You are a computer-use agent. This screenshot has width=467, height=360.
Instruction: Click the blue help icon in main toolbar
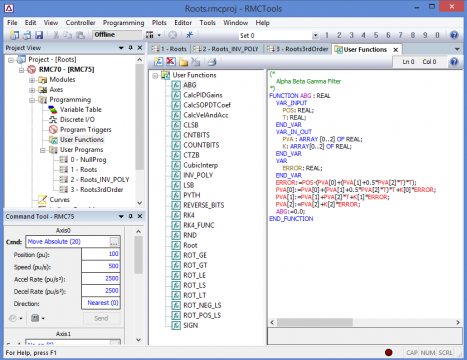[454, 35]
